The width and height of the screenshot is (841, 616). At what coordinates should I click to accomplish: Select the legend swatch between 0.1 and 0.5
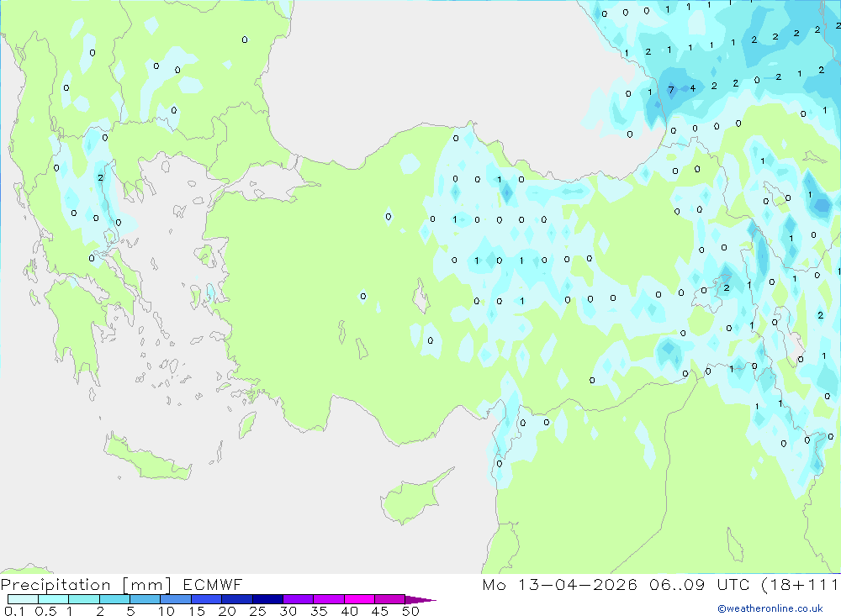tap(23, 599)
